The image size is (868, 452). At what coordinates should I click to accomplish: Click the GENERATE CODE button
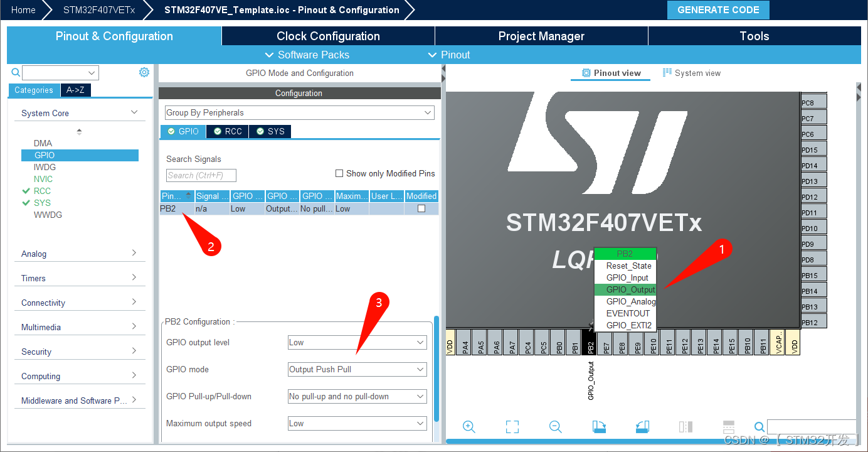click(718, 10)
